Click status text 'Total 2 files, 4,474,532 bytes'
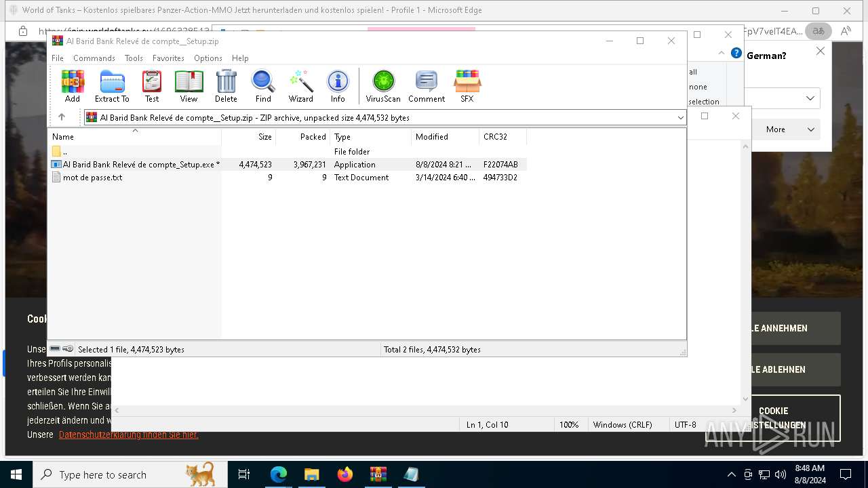This screenshot has width=868, height=488. click(x=432, y=350)
